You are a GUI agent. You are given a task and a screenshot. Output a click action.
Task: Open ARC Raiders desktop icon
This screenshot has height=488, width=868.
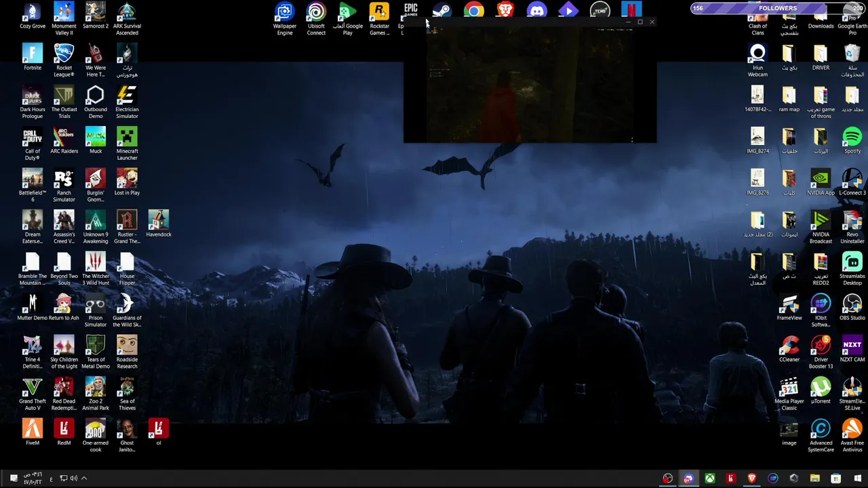pos(64,141)
